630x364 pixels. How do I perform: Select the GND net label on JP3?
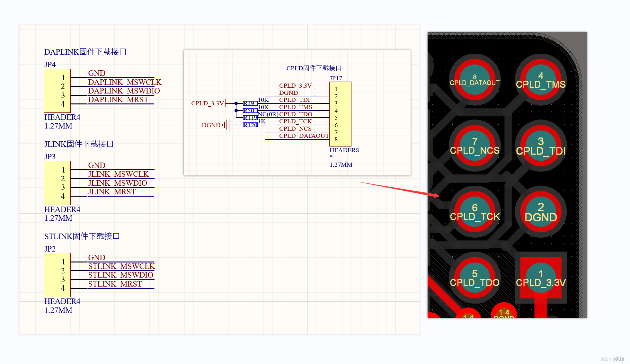point(97,165)
